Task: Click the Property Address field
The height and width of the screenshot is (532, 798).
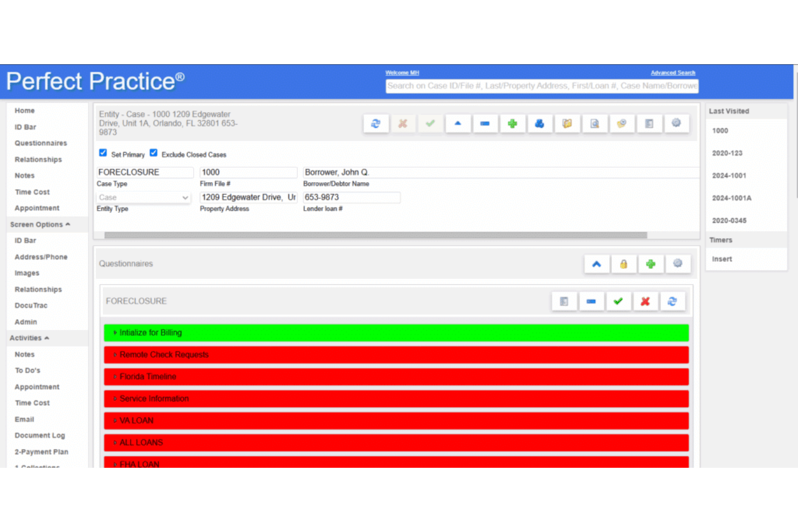Action: point(248,197)
